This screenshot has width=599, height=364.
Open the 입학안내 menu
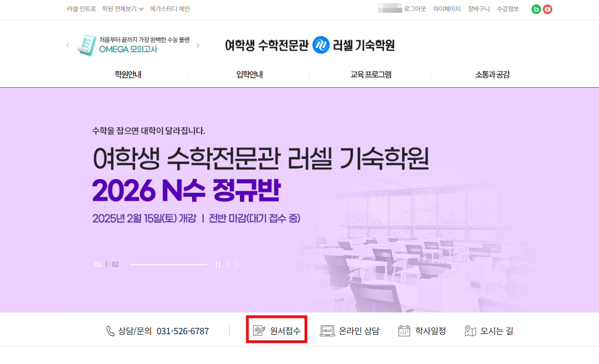coord(249,74)
